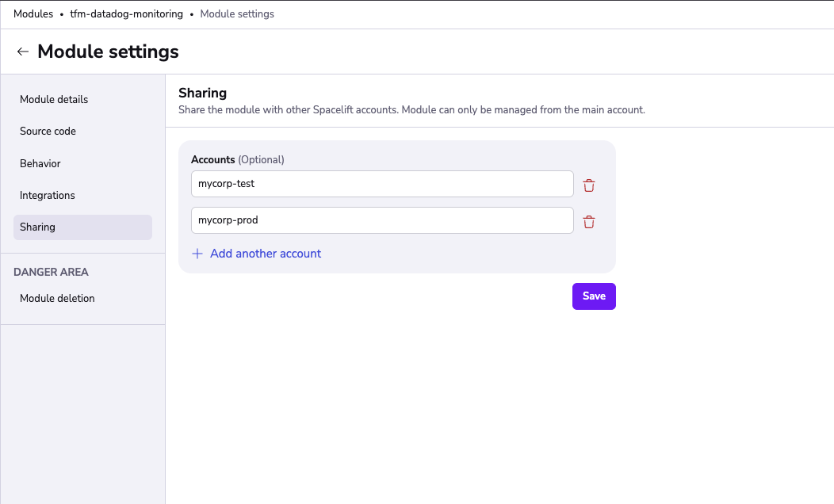Delete the mycorp-test account entry

589,185
